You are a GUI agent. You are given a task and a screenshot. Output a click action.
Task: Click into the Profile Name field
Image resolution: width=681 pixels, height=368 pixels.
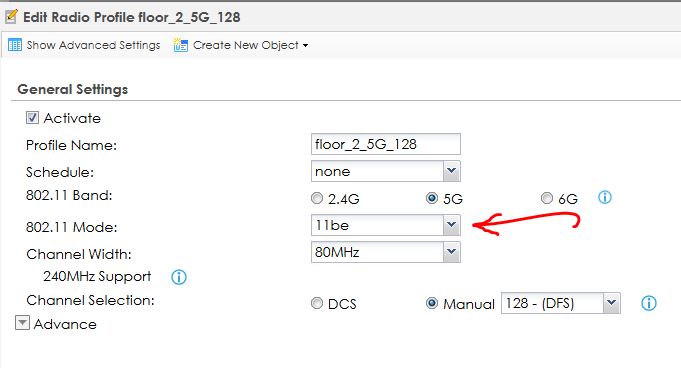point(386,144)
